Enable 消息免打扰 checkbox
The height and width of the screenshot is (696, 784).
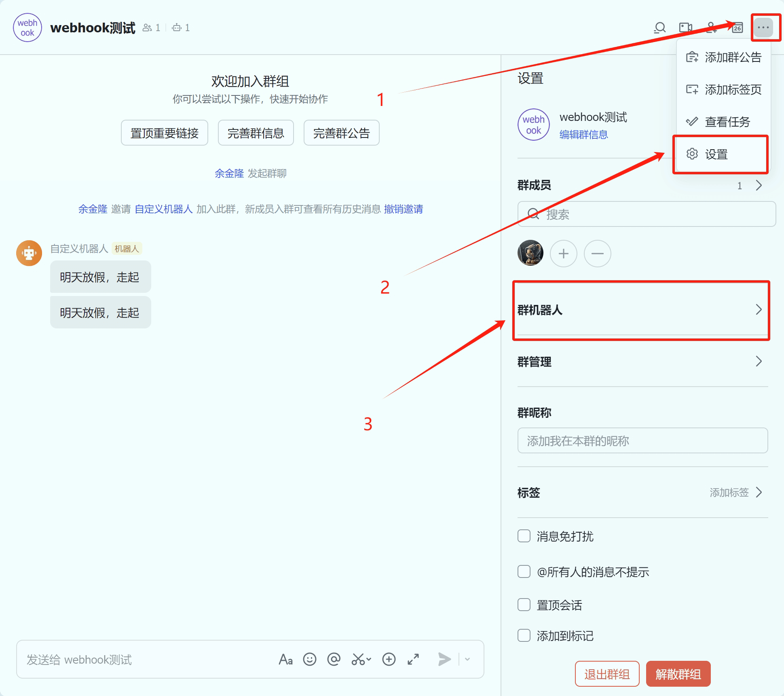[x=524, y=536]
